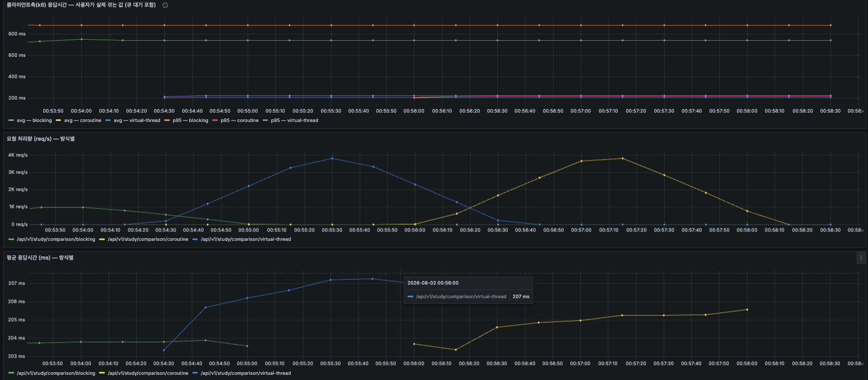Image resolution: width=868 pixels, height=380 pixels.
Task: Click the green color swatch for avg — blocking
Action: (x=11, y=120)
